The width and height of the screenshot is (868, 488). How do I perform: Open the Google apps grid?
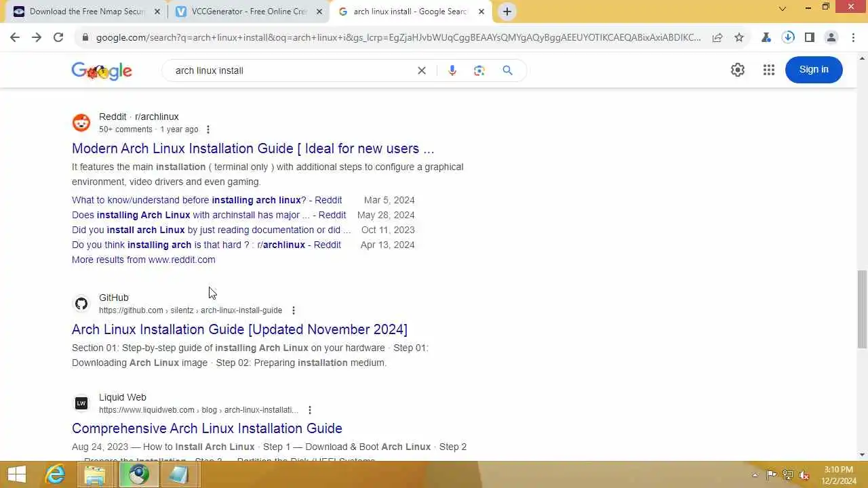coord(769,70)
